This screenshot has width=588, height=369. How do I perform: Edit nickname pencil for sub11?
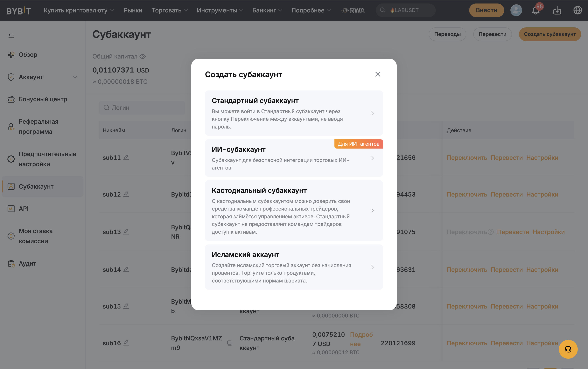pyautogui.click(x=126, y=157)
